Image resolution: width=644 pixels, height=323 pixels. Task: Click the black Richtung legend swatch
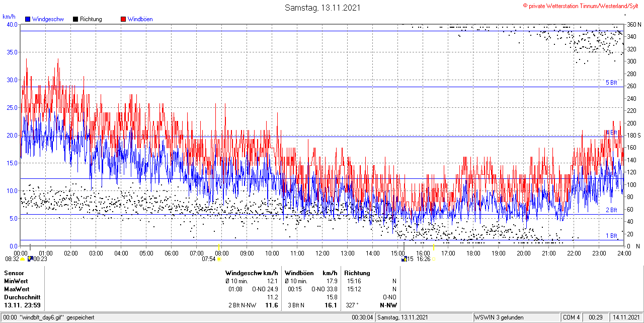[75, 19]
